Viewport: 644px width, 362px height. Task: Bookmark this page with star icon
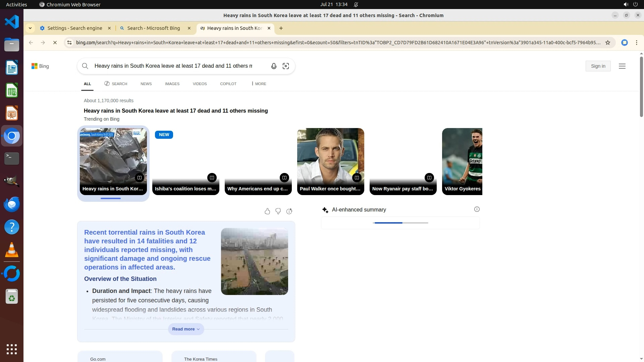click(x=607, y=43)
